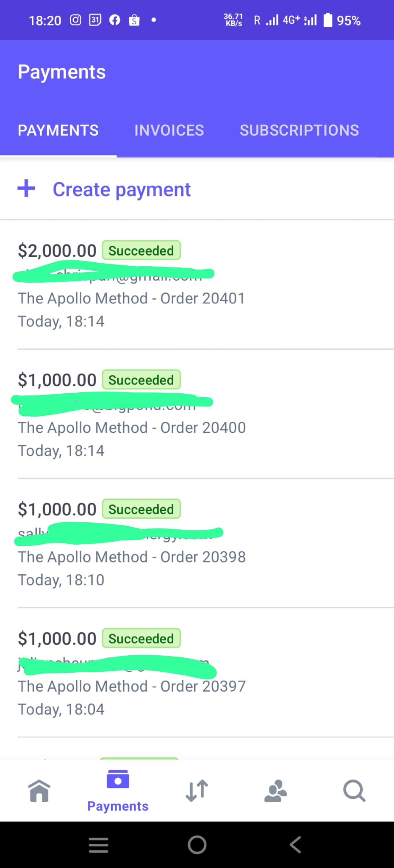
Task: Tap the Today, 18:04 payment timestamp
Action: pyautogui.click(x=61, y=709)
